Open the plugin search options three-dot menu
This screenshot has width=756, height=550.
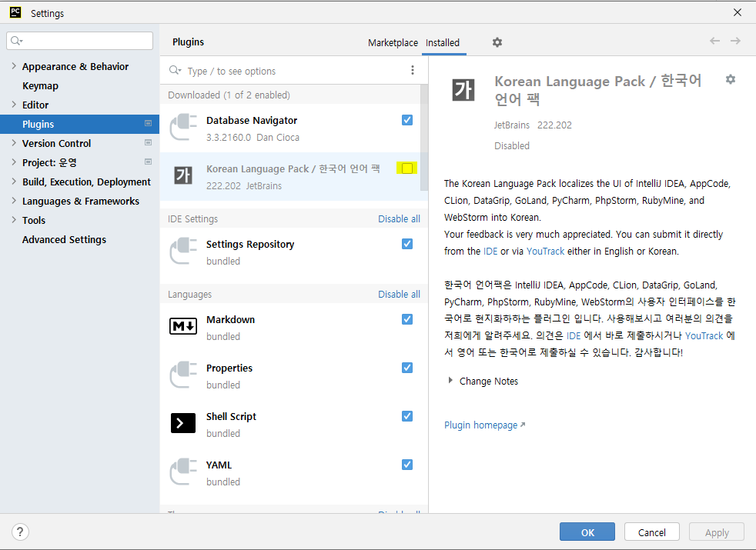412,70
